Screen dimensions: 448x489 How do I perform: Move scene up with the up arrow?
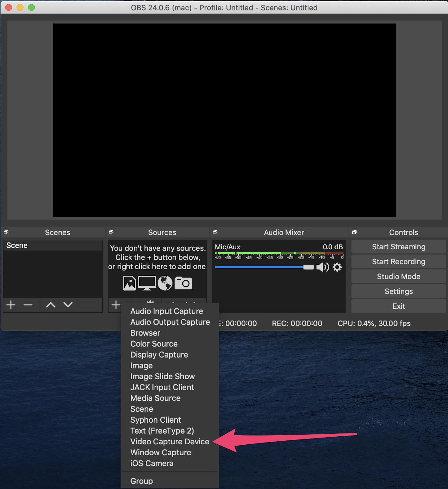[51, 305]
